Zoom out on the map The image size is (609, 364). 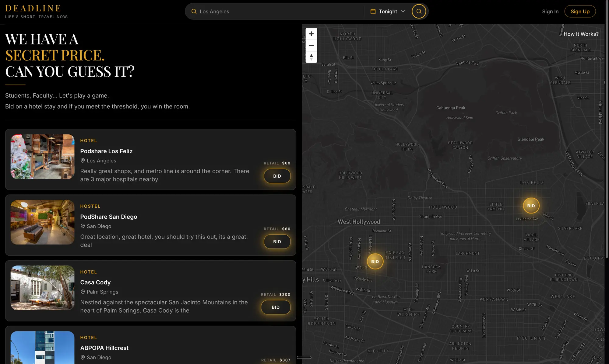[x=311, y=45]
